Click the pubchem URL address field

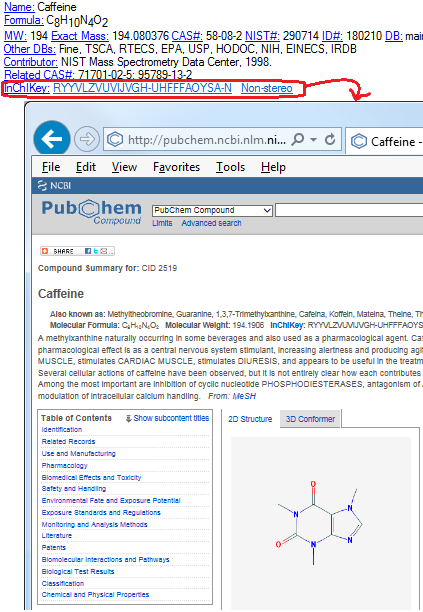pyautogui.click(x=207, y=140)
